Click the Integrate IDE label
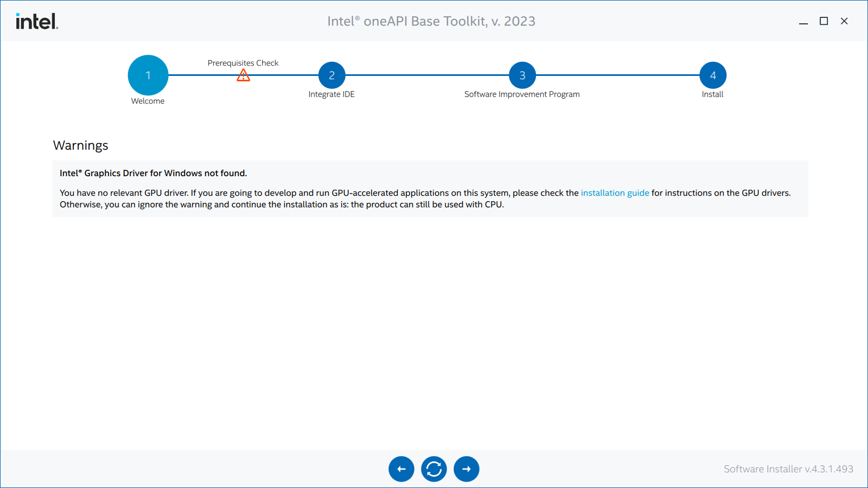The width and height of the screenshot is (868, 488). [331, 94]
